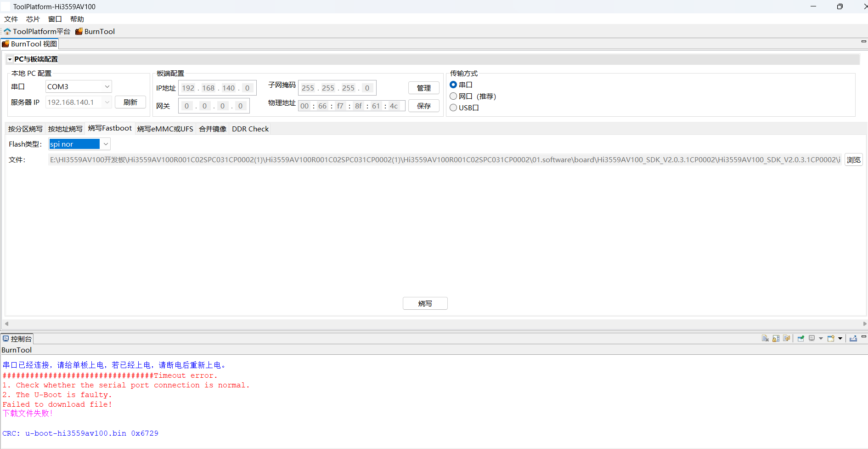Click the horizontal scrollbar left arrow
Image resolution: width=868 pixels, height=449 pixels.
6,324
